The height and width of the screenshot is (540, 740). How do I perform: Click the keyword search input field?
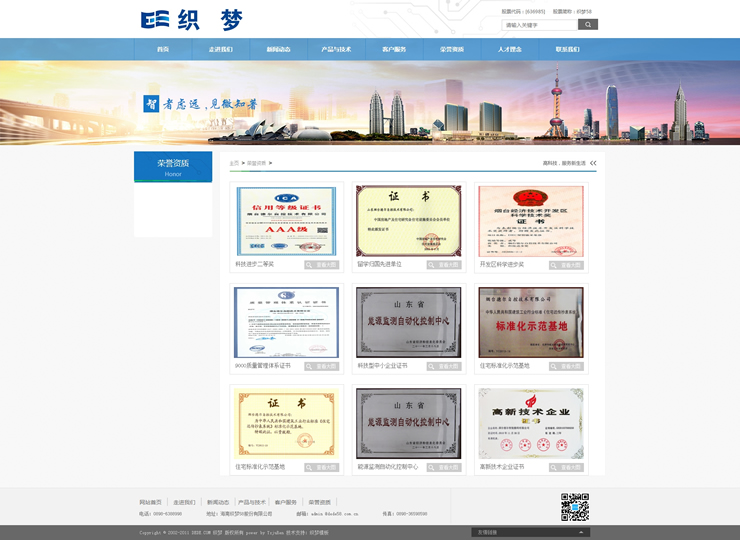539,24
